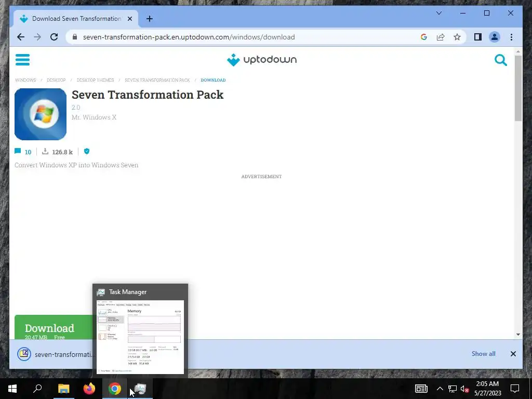Close the Download Seven Transformation tab
532x399 pixels.
129,19
